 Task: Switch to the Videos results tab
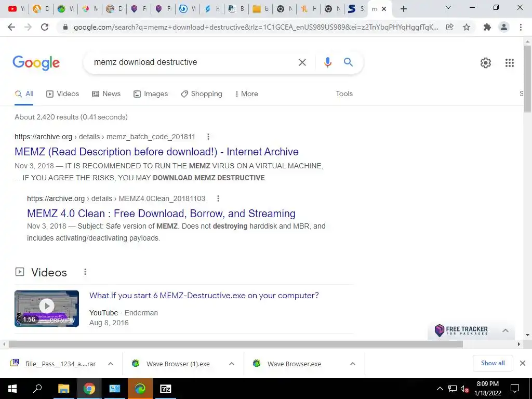[x=62, y=94]
